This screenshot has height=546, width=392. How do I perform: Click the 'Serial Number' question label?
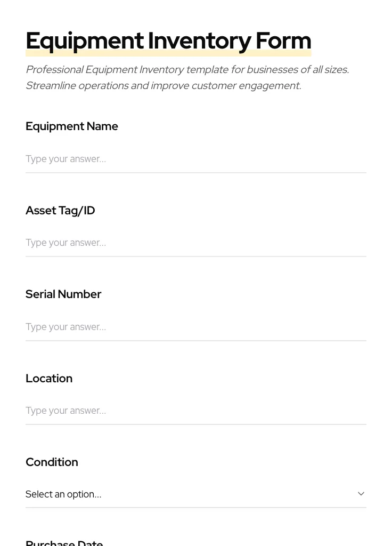[63, 294]
